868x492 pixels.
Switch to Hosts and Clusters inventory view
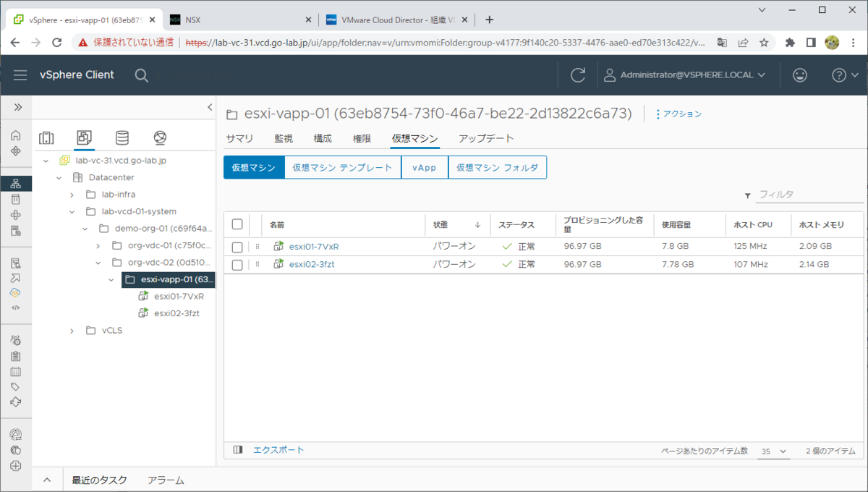click(46, 137)
